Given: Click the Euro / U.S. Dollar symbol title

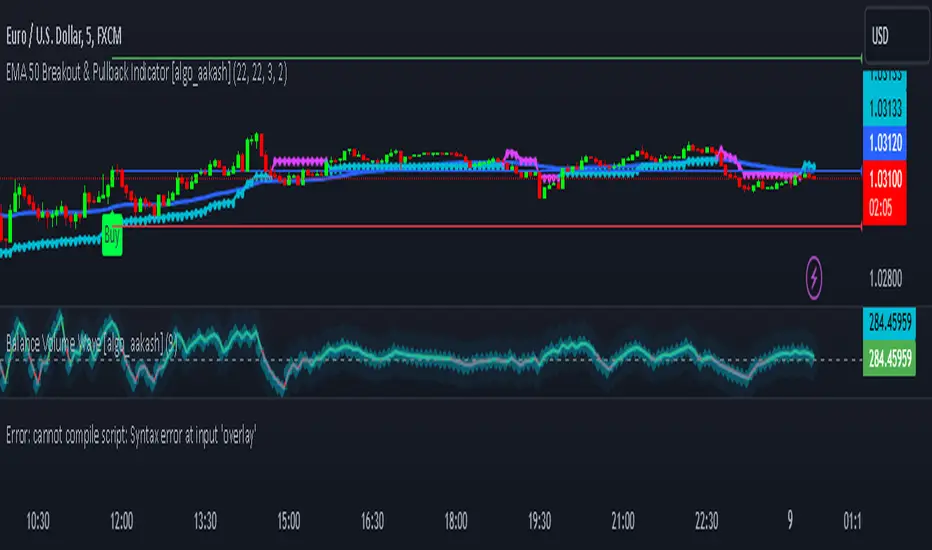Looking at the screenshot, I should click(64, 36).
